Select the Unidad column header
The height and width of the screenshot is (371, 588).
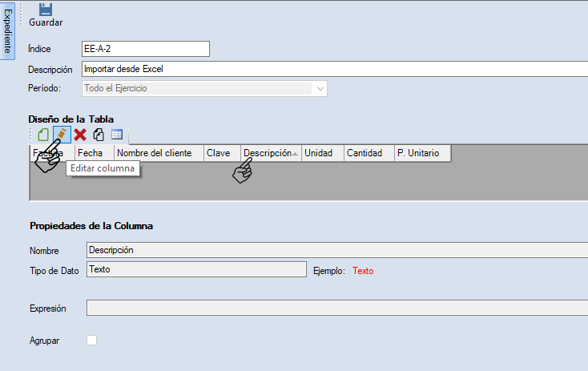coord(322,153)
